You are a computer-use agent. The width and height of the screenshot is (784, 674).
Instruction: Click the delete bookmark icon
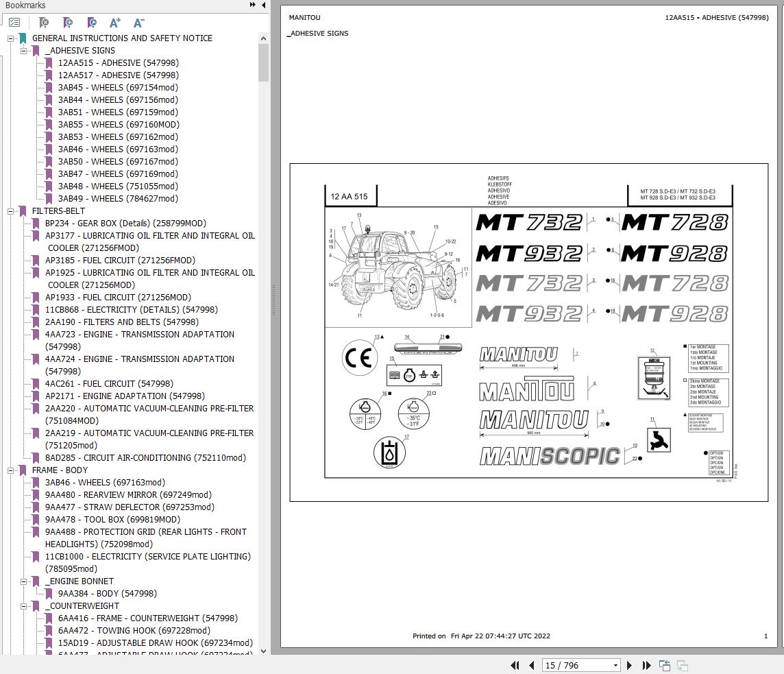click(44, 23)
